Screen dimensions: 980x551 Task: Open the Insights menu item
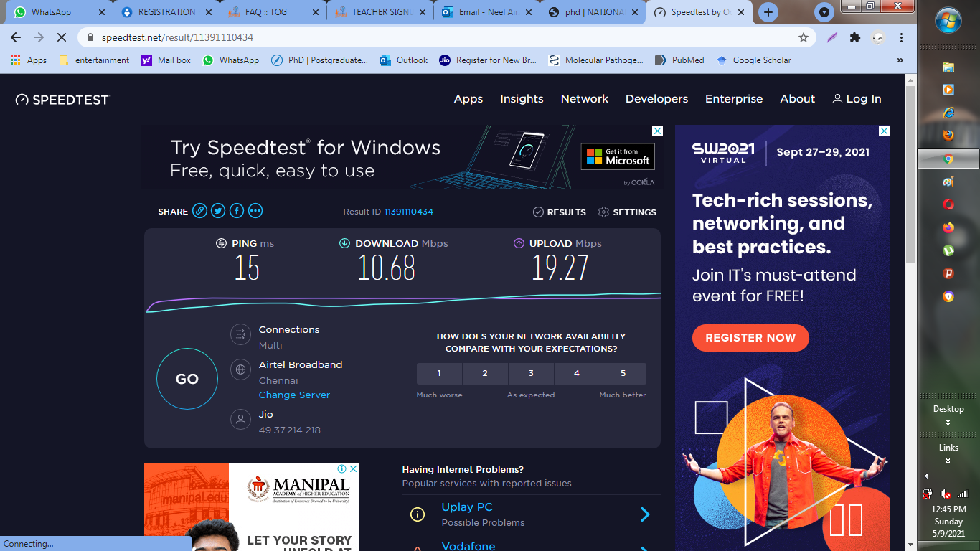[x=522, y=99]
